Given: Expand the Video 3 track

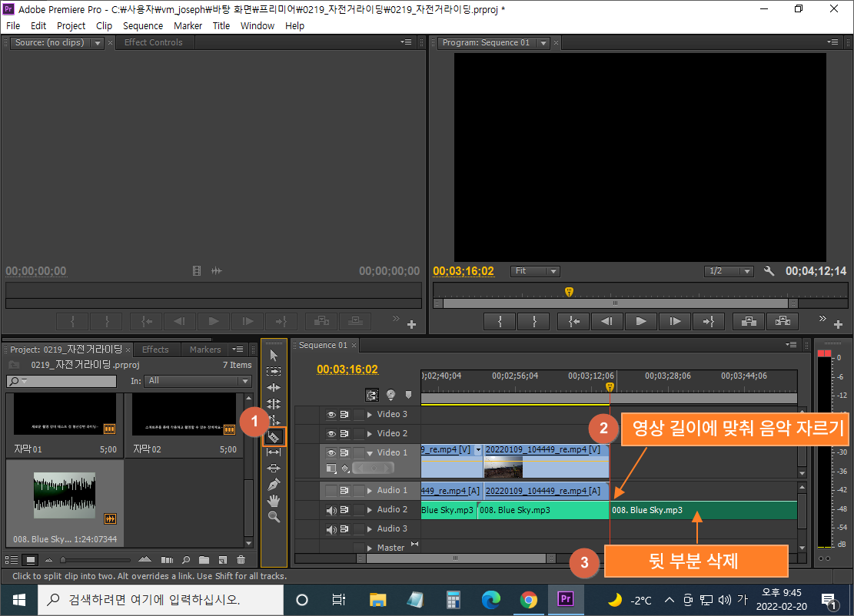Looking at the screenshot, I should [370, 415].
